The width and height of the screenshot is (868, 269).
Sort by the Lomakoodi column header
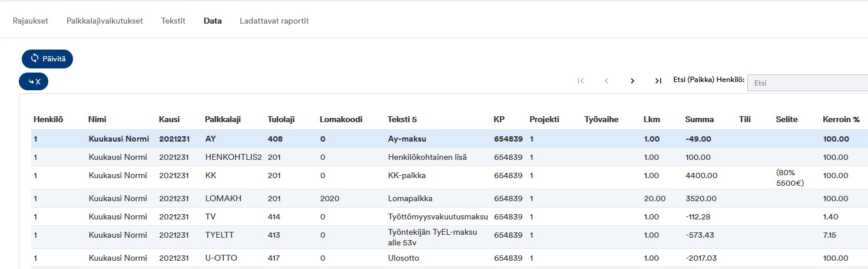click(341, 119)
